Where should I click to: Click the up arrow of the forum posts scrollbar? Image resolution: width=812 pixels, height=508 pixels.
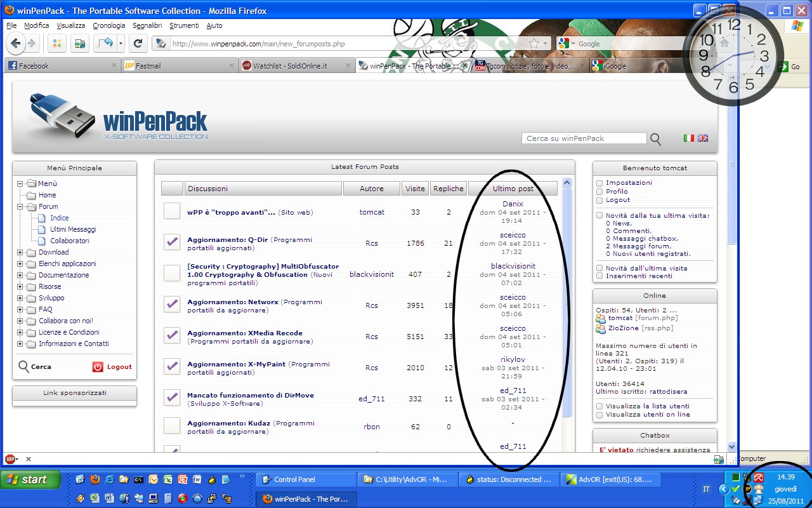pyautogui.click(x=567, y=183)
